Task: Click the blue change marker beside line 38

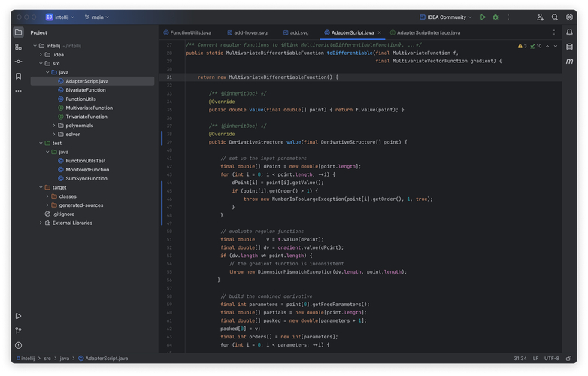Action: (162, 138)
